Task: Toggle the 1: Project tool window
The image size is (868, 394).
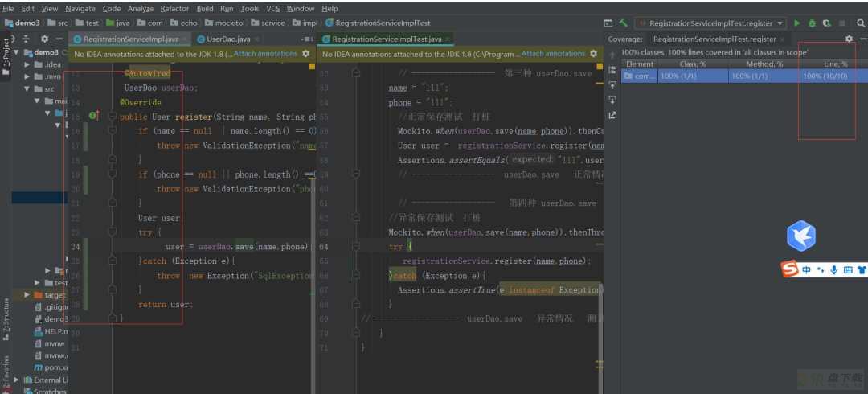Action: [6, 55]
